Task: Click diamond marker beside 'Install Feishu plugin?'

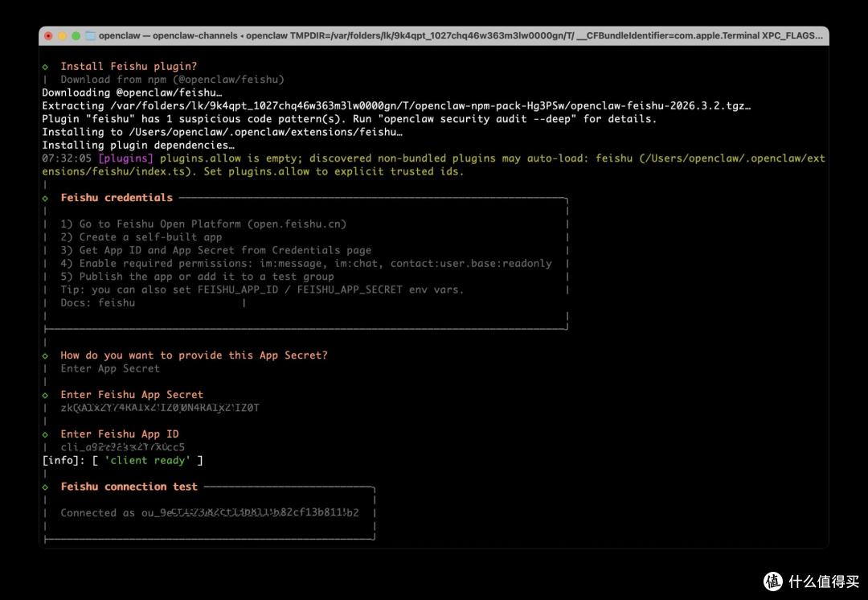Action: tap(45, 67)
